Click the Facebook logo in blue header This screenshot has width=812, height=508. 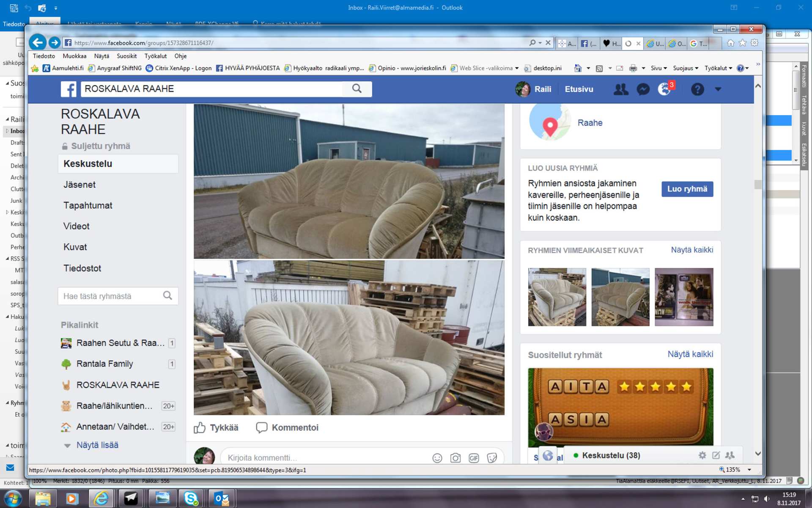pos(69,89)
